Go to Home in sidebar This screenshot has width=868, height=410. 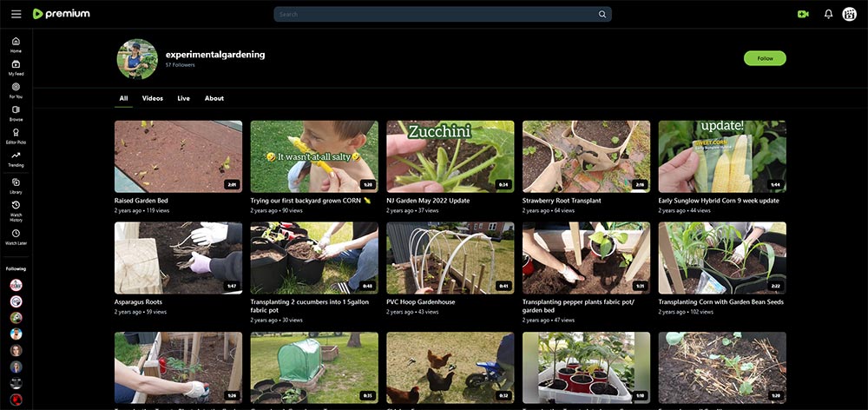pos(16,45)
